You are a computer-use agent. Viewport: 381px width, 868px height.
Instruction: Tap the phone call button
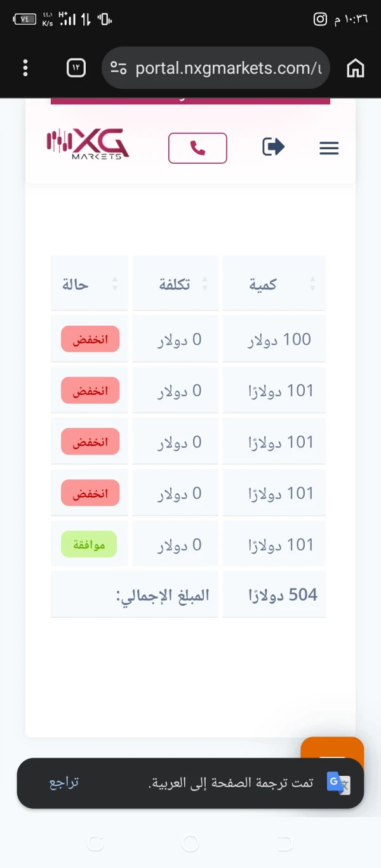(197, 148)
